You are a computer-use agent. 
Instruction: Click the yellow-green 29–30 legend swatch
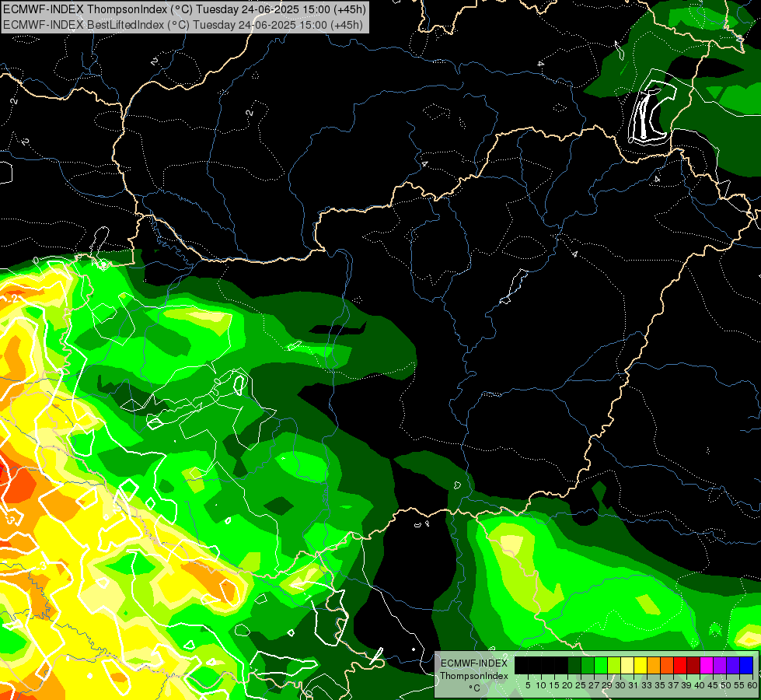click(x=614, y=665)
